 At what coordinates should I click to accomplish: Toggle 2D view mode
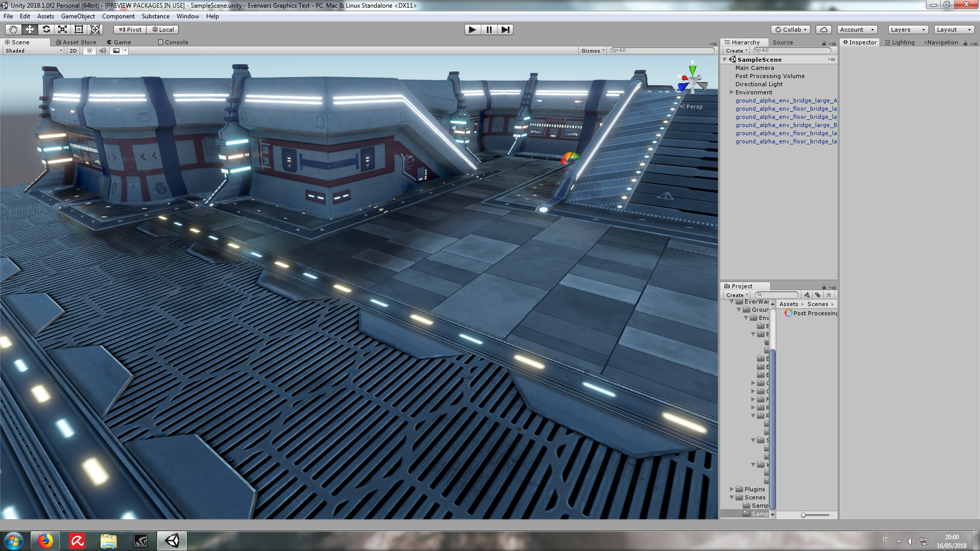73,51
